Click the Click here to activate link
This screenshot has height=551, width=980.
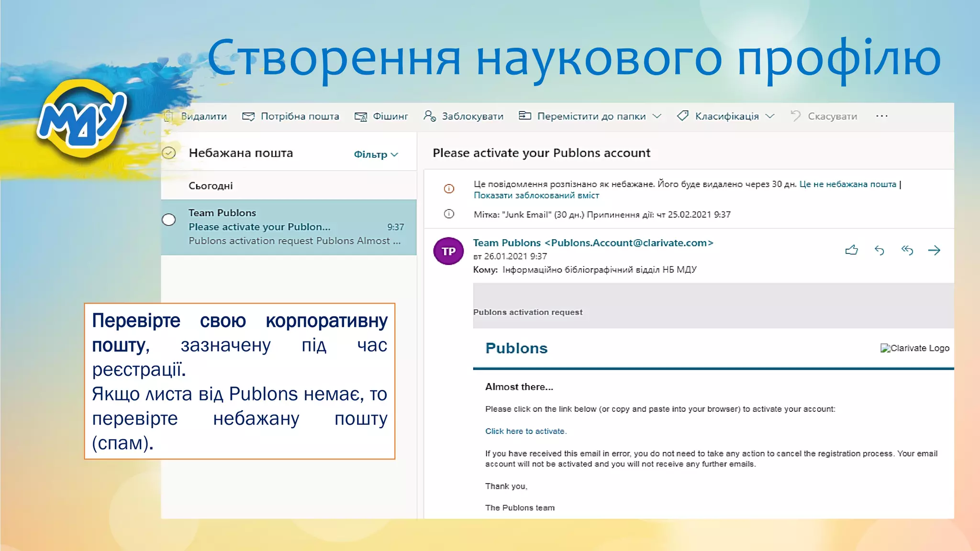(526, 431)
